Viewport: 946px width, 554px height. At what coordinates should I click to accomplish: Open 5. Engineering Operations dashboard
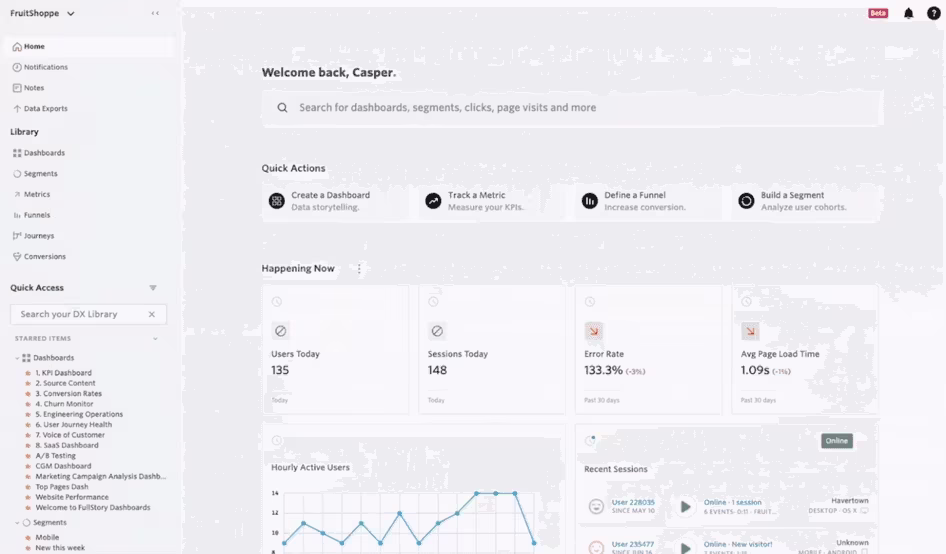[x=79, y=414]
